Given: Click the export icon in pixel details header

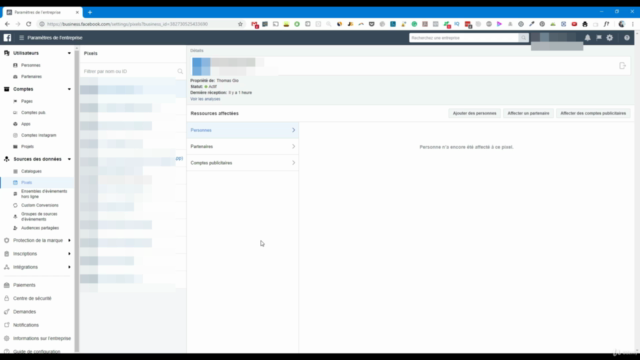Looking at the screenshot, I should pyautogui.click(x=622, y=66).
